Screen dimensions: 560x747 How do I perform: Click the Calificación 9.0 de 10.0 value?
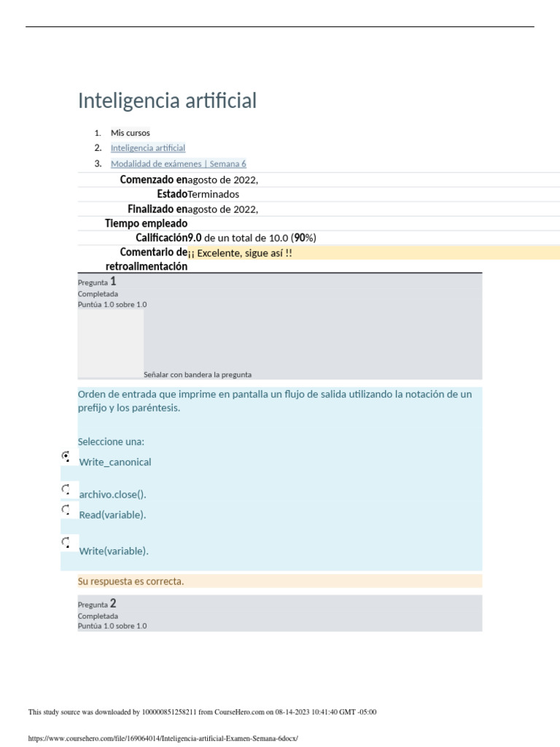(252, 238)
